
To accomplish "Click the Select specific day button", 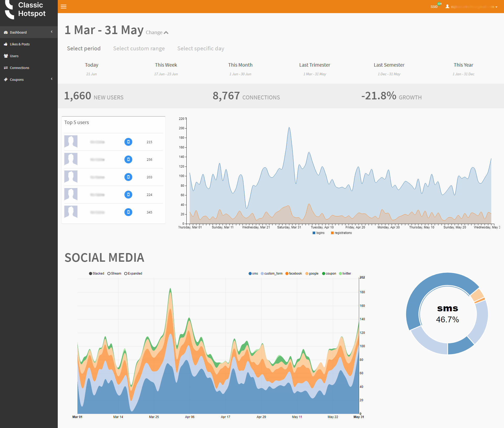I will (201, 48).
